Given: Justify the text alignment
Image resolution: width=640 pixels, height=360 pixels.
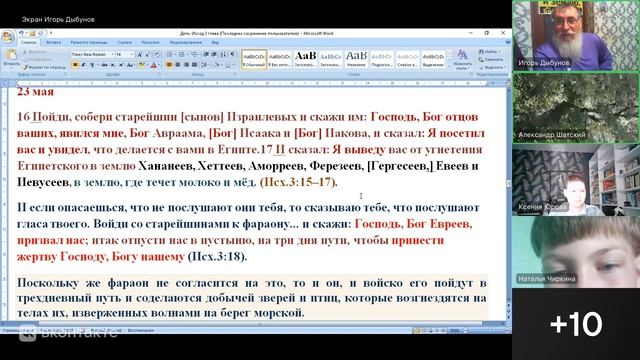Looking at the screenshot, I should (195, 65).
